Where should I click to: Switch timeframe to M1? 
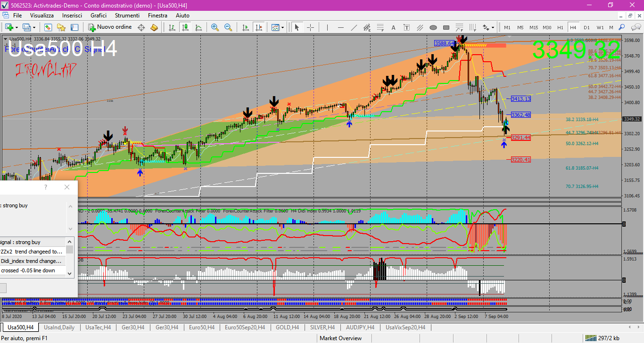pos(507,27)
